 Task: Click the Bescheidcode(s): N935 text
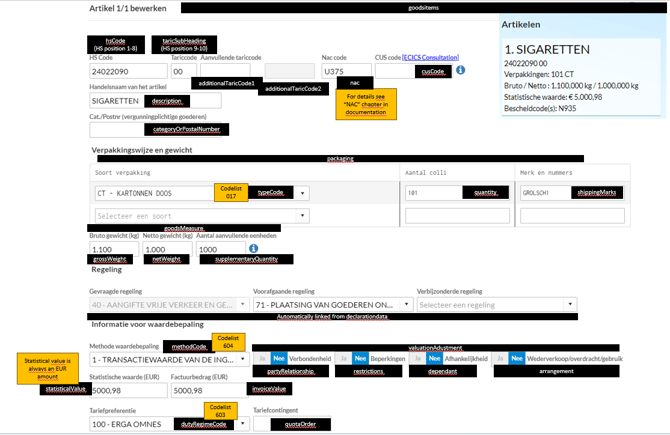540,109
